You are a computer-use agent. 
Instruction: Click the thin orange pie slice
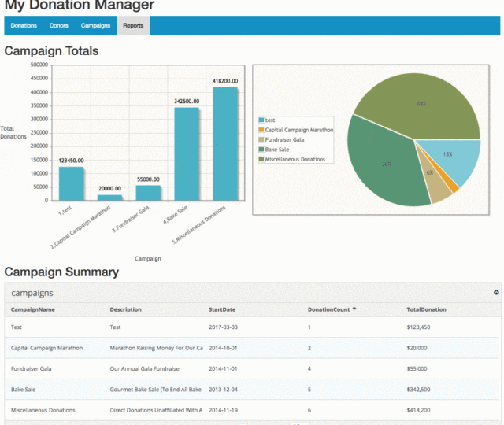point(454,187)
